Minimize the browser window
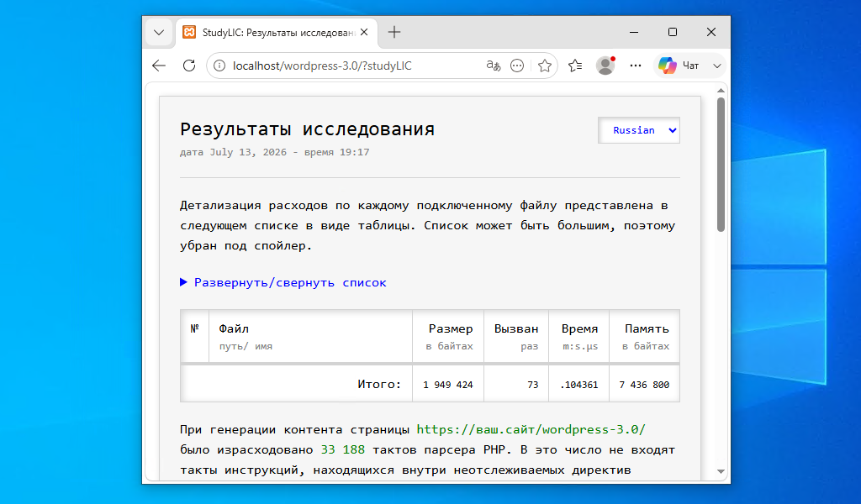Viewport: 861px width, 504px height. tap(634, 33)
